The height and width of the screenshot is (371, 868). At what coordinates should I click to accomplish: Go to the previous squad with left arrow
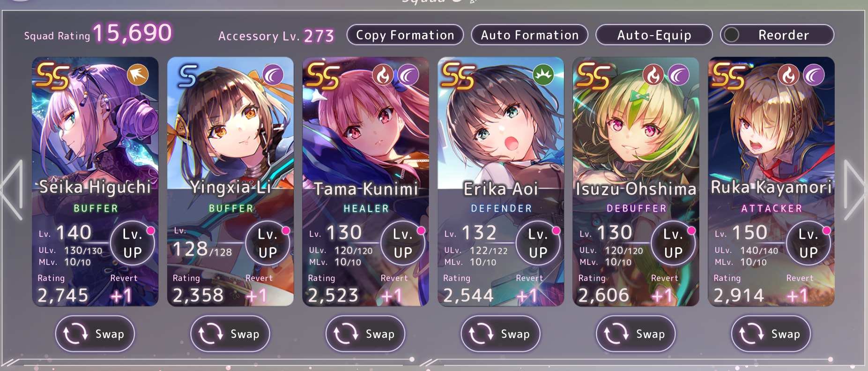click(x=12, y=190)
